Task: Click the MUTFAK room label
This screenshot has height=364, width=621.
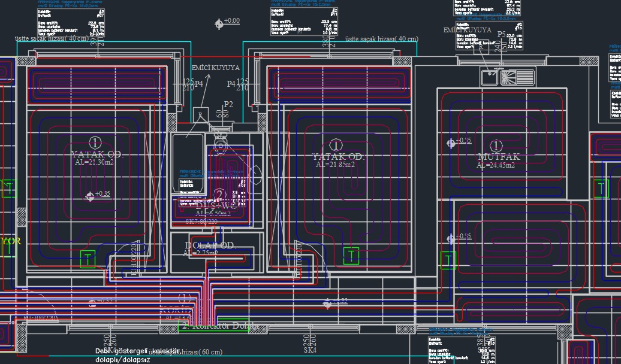Action: (x=497, y=157)
